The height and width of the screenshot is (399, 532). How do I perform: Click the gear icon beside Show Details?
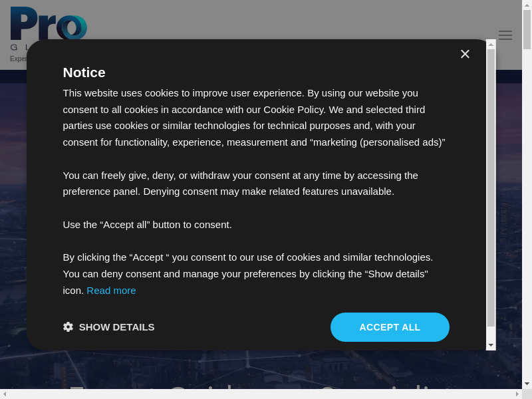coord(68,327)
